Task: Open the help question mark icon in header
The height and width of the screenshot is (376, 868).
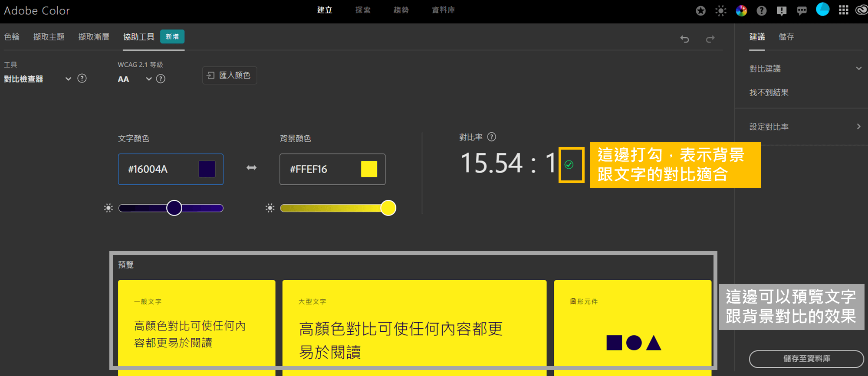Action: [762, 11]
